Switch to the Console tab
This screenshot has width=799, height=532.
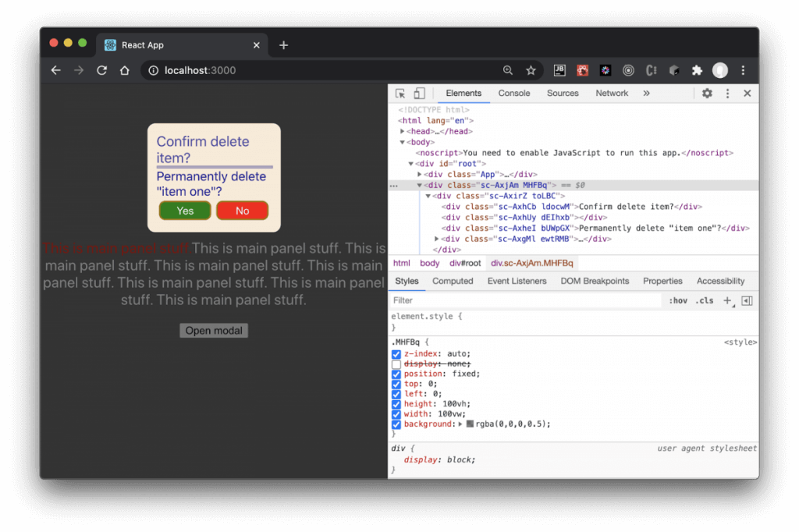pyautogui.click(x=513, y=93)
